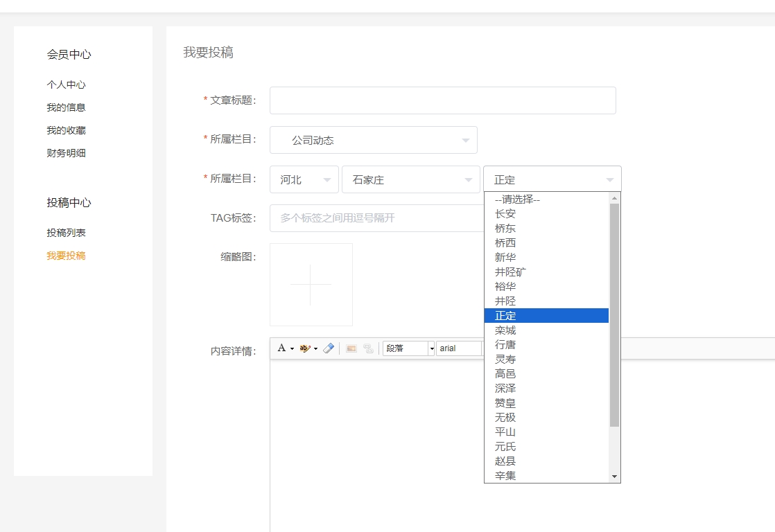Select --请选择-- in district list
This screenshot has width=775, height=532.
547,199
